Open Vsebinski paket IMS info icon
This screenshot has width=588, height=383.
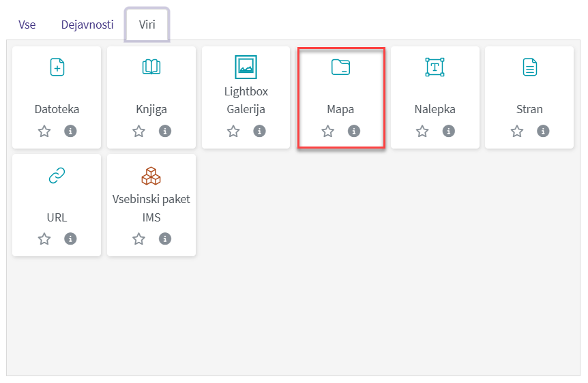click(164, 239)
